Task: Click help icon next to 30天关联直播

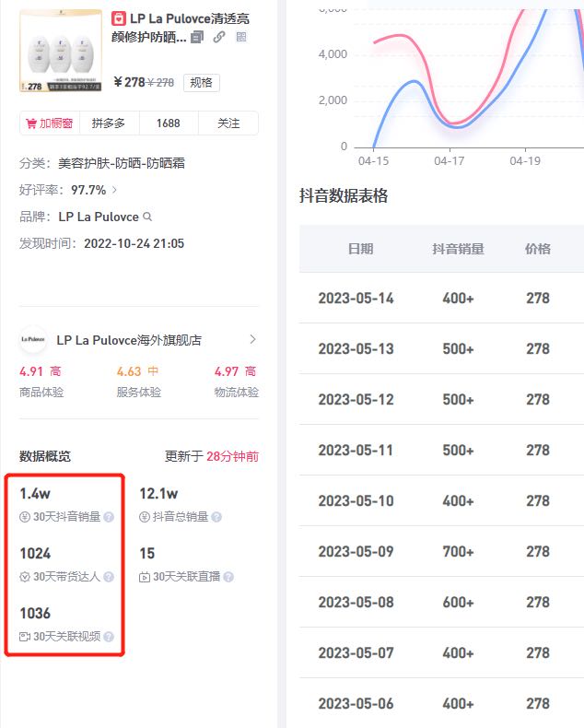Action: click(228, 577)
